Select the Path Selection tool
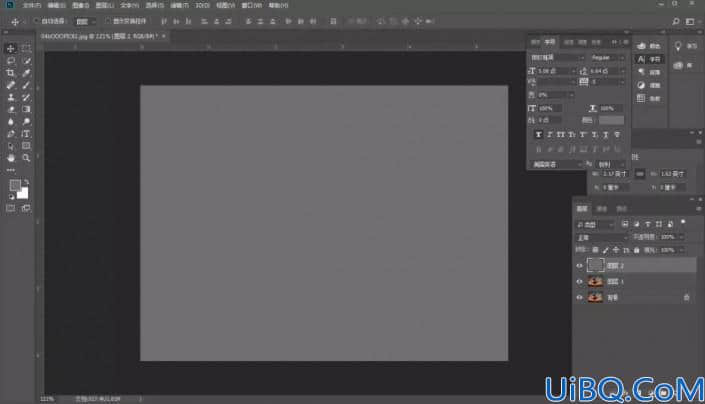The image size is (705, 404). tap(11, 146)
